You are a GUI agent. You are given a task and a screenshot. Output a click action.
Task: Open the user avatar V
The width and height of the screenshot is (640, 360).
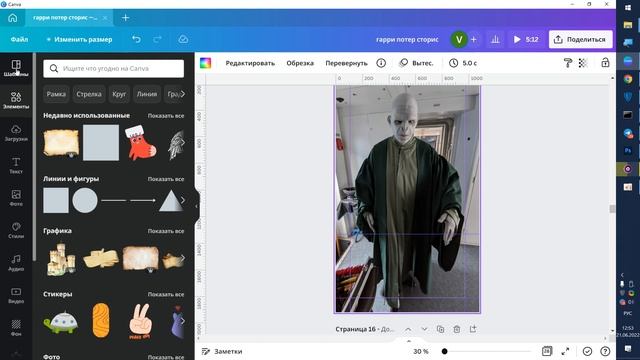click(459, 40)
